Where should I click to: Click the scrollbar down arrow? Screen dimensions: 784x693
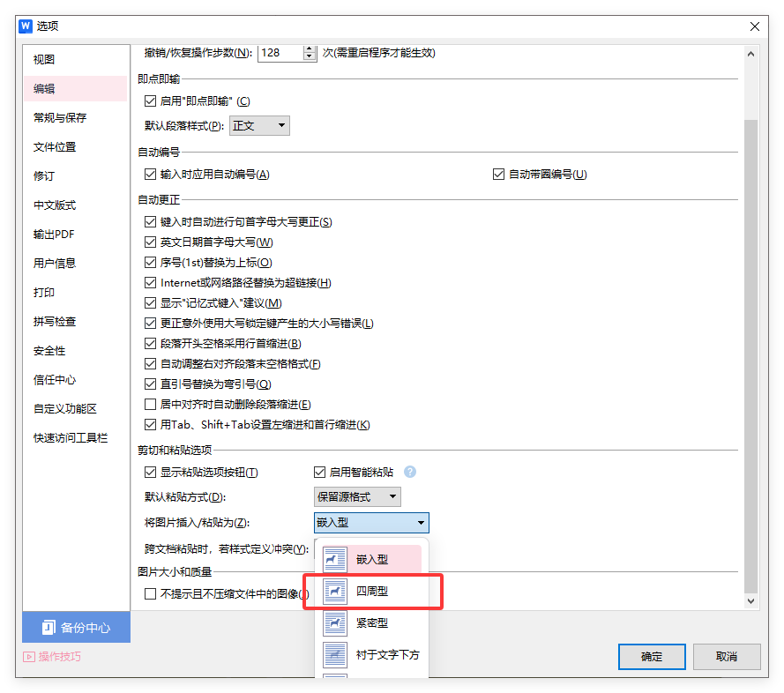750,600
